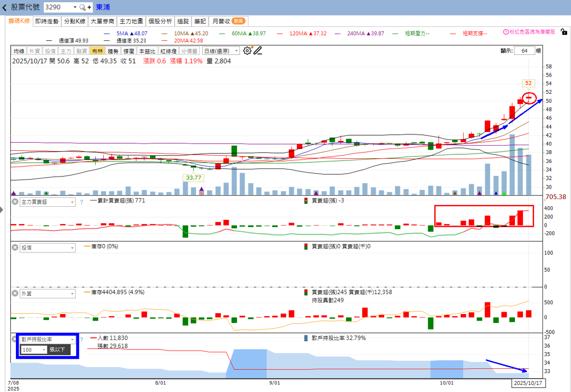This screenshot has width=571, height=392.
Task: Open chart settings gear icon
Action: [x=247, y=50]
